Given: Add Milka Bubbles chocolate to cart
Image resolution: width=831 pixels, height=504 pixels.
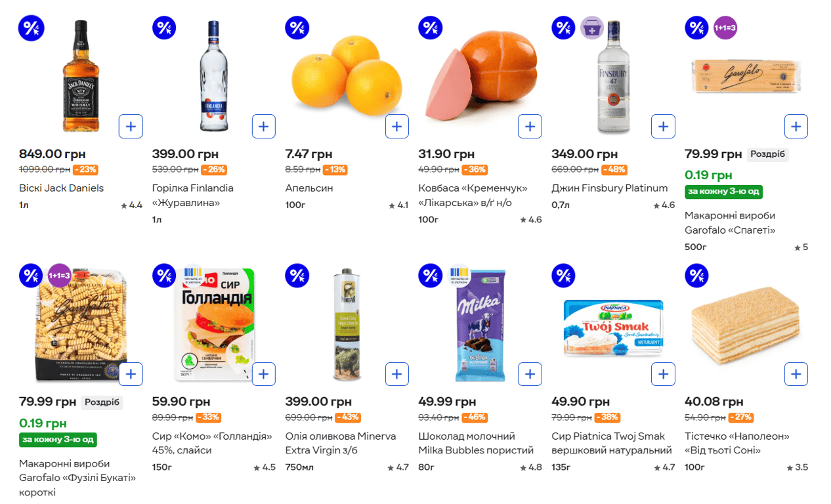Looking at the screenshot, I should click(x=530, y=374).
